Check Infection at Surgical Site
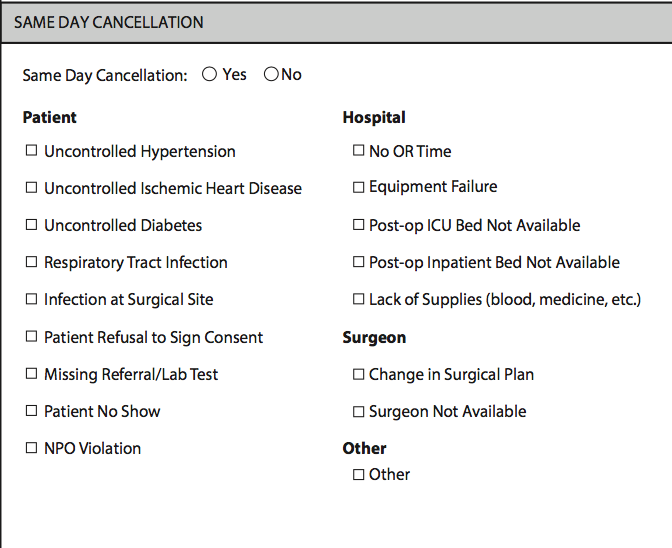672x548 pixels. coord(31,299)
